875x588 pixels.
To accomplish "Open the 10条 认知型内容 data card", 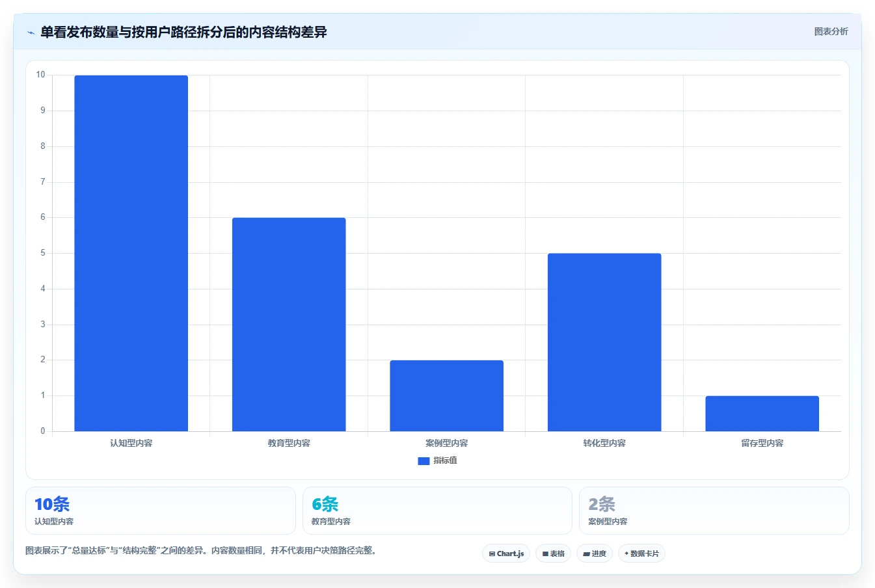I will point(160,511).
